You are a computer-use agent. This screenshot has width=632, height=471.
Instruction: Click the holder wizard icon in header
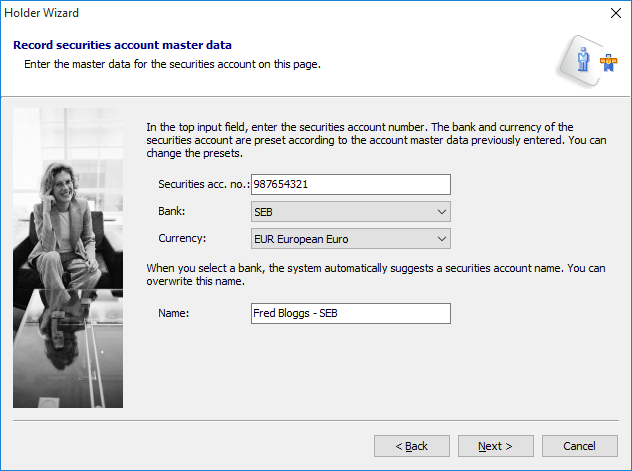(587, 61)
